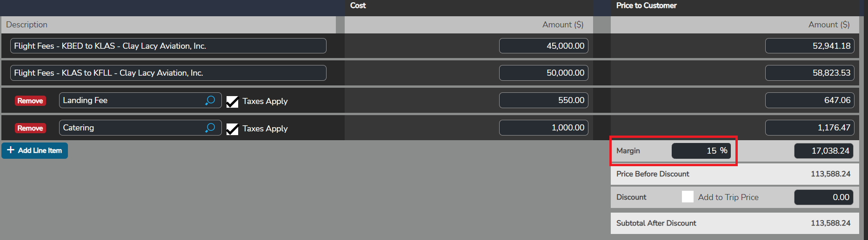Viewport: 868px width, 240px height.
Task: Click the 52,941.18 customer price field
Action: click(x=809, y=46)
